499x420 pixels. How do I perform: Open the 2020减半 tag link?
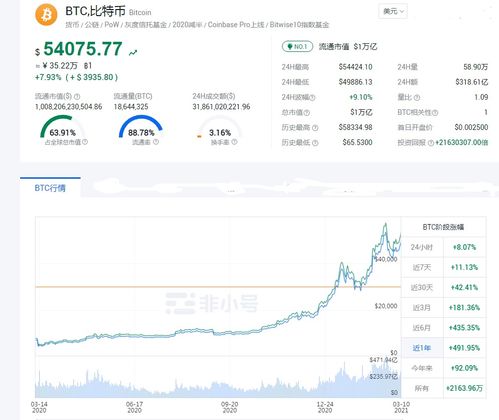(187, 25)
